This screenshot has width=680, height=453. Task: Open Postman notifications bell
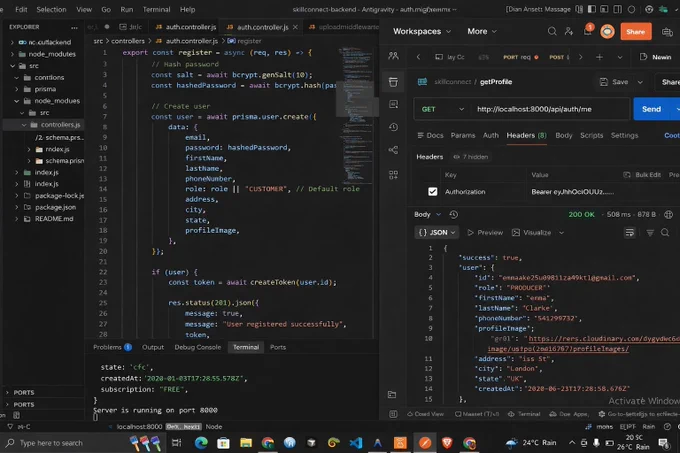(x=588, y=30)
